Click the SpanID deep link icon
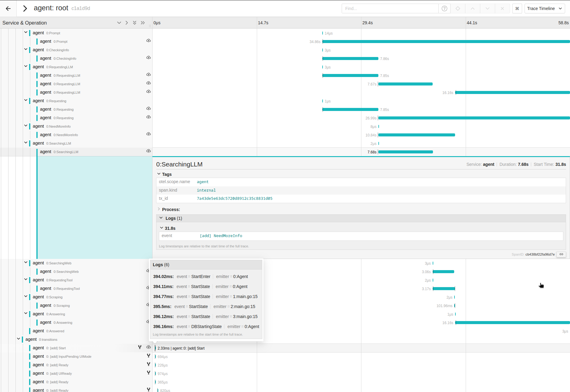This screenshot has width=570, height=392. click(x=561, y=254)
